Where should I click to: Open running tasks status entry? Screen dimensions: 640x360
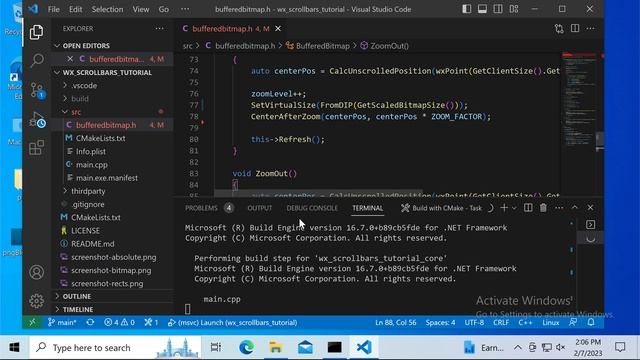(151, 322)
